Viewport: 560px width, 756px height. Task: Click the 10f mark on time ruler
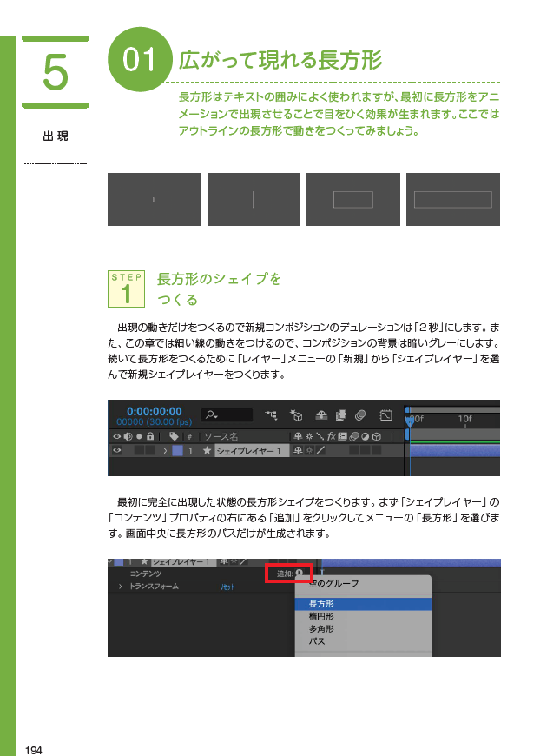pyautogui.click(x=464, y=419)
